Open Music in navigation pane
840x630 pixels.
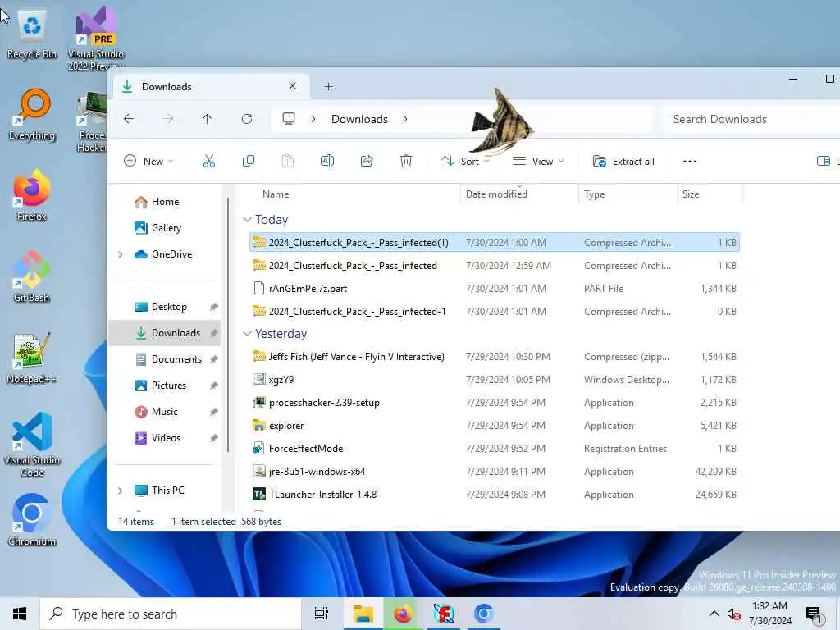point(164,412)
